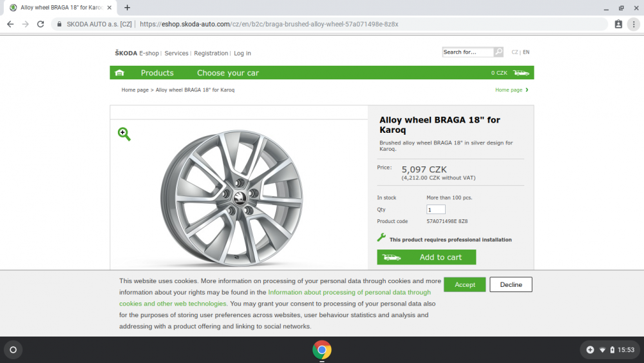The image size is (644, 363).
Task: Click the clipboard extension icon in toolbar
Action: click(x=618, y=25)
